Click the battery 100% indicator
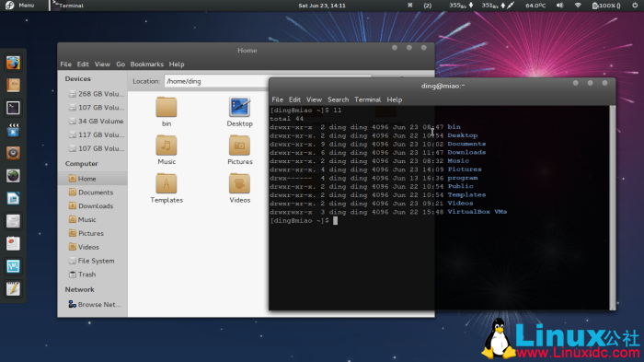 [x=606, y=6]
